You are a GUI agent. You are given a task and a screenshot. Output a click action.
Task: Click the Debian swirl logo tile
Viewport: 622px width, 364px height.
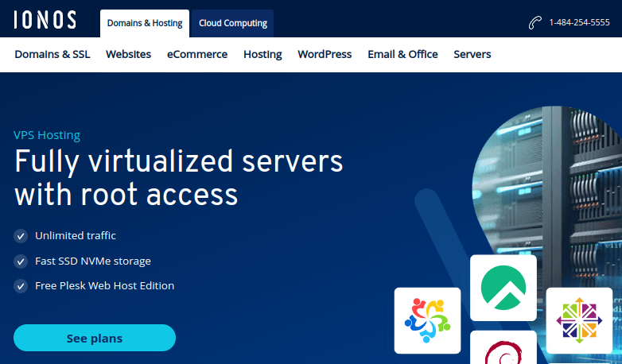[x=503, y=347]
